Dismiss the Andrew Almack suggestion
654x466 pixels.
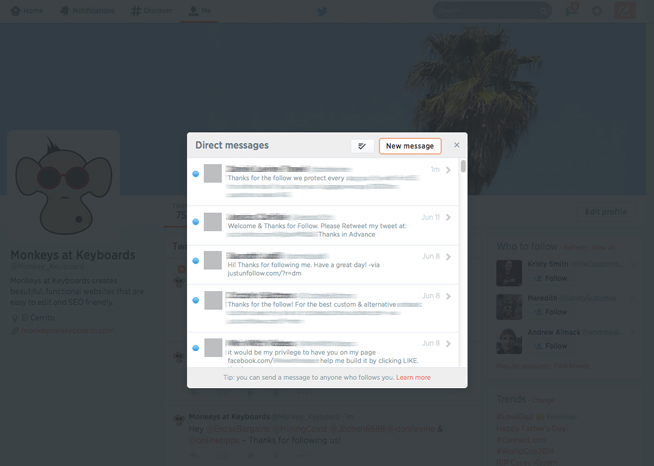coord(633,332)
